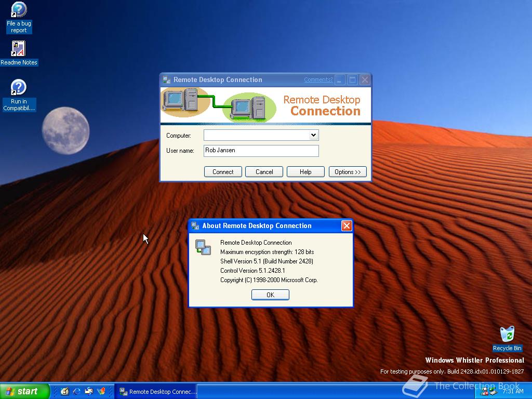This screenshot has height=399, width=532.
Task: Select the Recycle Bin desktop icon
Action: pyautogui.click(x=507, y=339)
